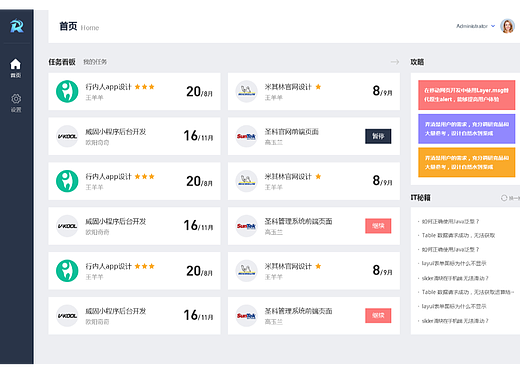Click the Michelin logo on topmost 米其林官网设计 card

[246, 91]
